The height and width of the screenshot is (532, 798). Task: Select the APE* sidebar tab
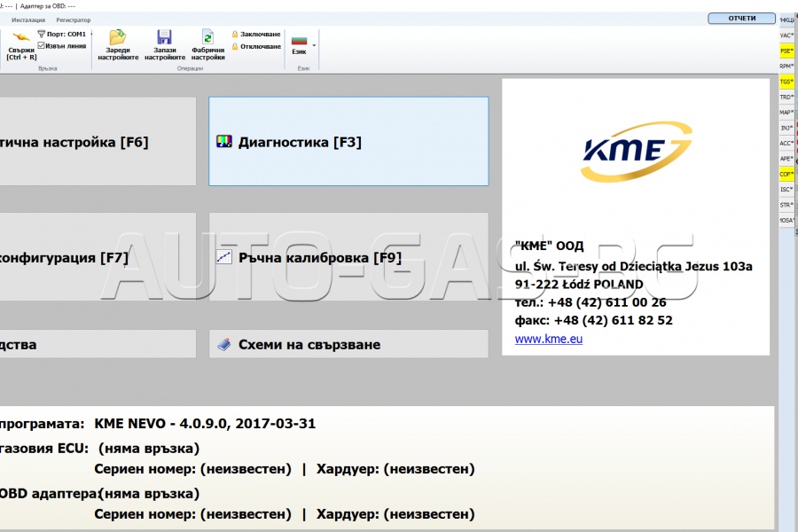click(786, 159)
